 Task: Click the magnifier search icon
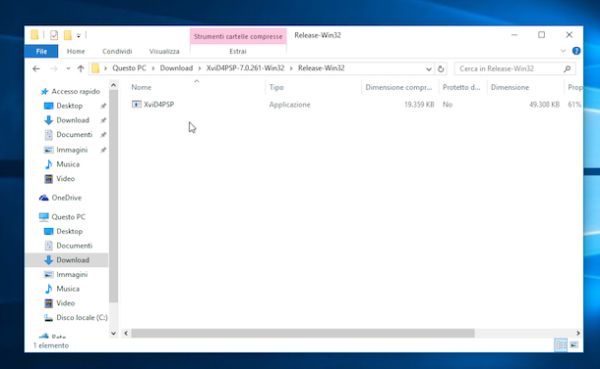pyautogui.click(x=567, y=69)
